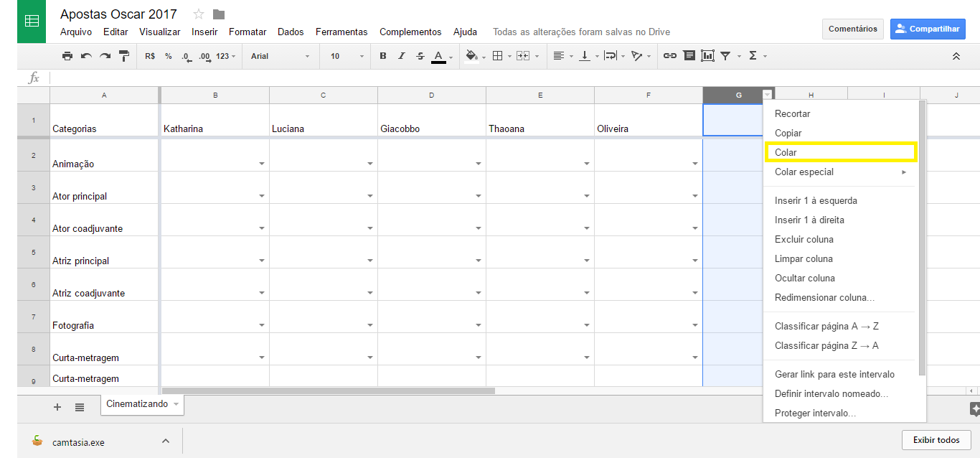The height and width of the screenshot is (458, 980).
Task: Open the Arial font dropdown
Action: click(281, 56)
